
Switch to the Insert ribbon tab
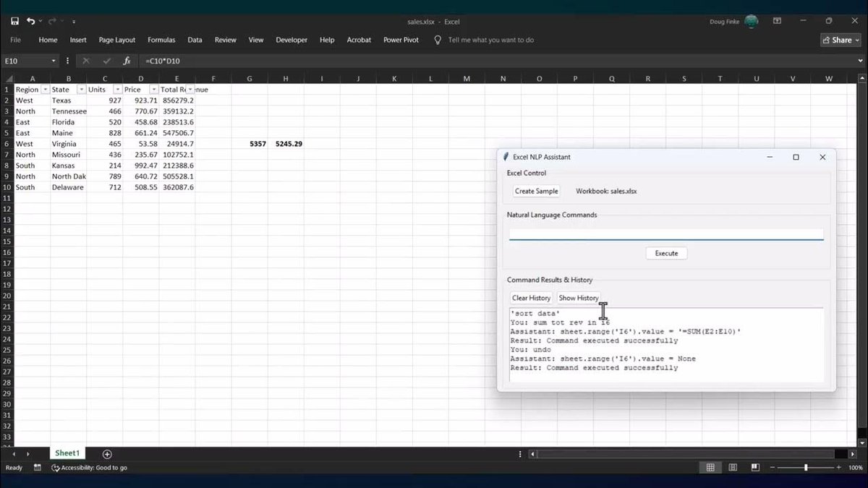pyautogui.click(x=78, y=40)
